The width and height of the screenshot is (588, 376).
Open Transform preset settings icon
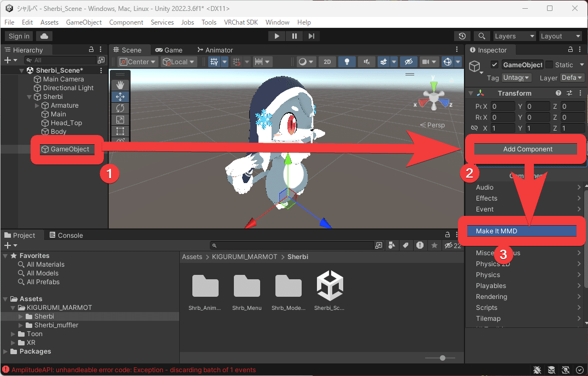point(569,93)
